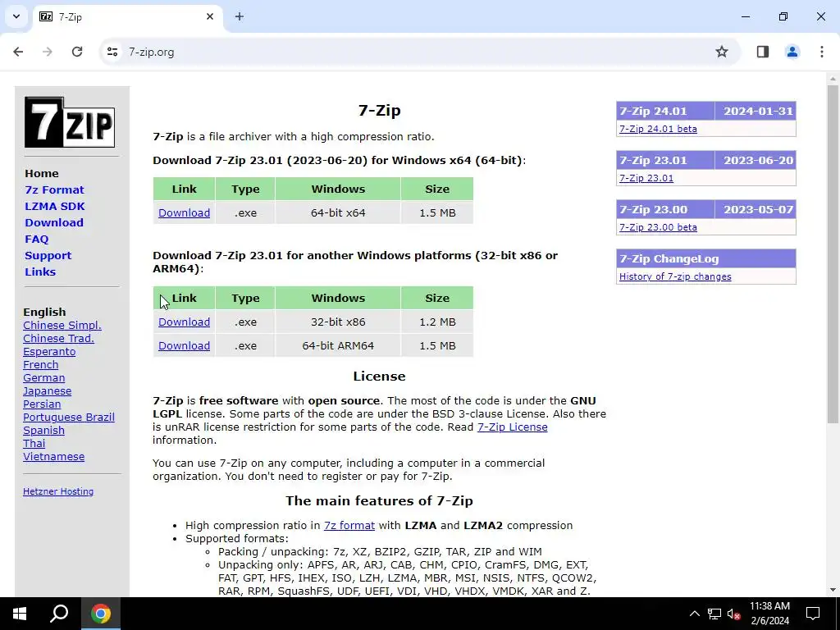The width and height of the screenshot is (840, 630).
Task: Bookmark this page with the star icon
Action: [722, 52]
